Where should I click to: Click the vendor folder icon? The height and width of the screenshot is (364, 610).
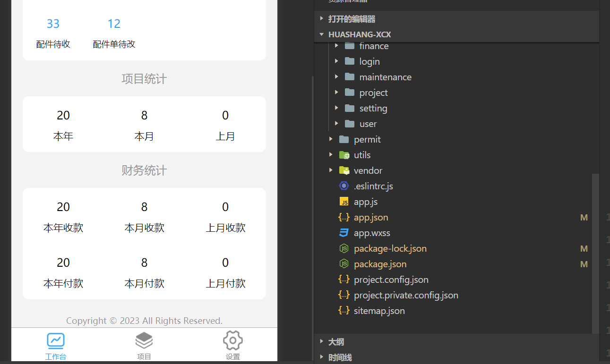click(x=344, y=170)
